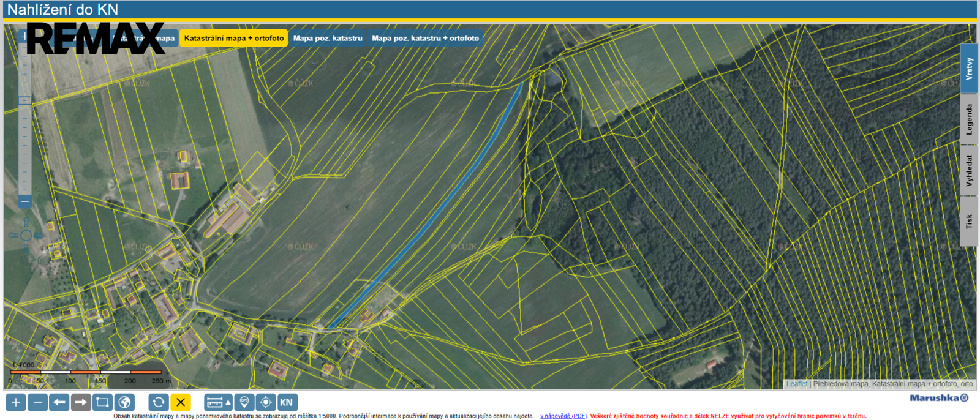Switch to Mapa poz. katastru layer
Viewport: 980px width, 420px height.
328,38
